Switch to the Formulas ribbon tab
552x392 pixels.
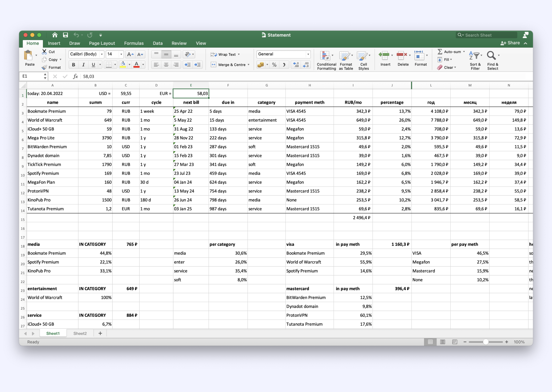tap(134, 43)
